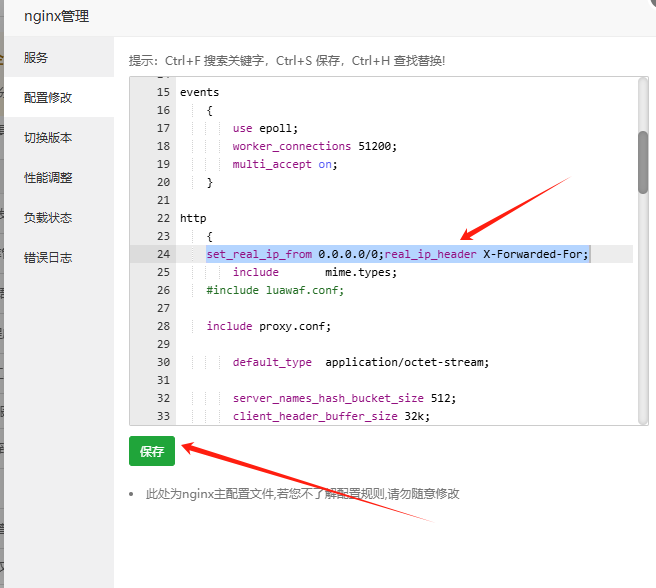Click the editor vertical scrollbar thumb
The height and width of the screenshot is (588, 656).
click(x=643, y=162)
